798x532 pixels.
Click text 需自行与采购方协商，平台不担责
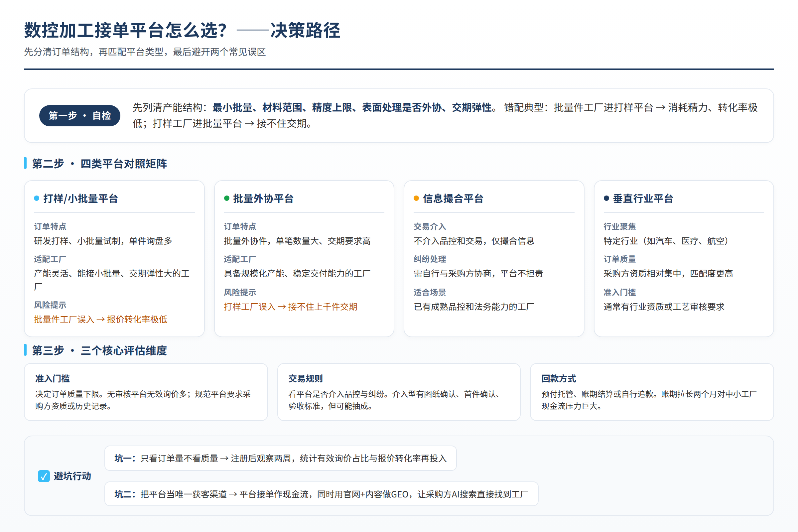coord(478,273)
